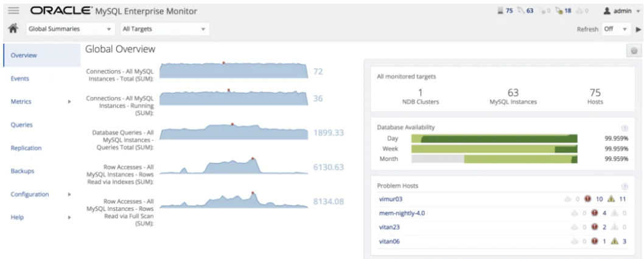Click the MySQL instances icon showing 63

point(521,11)
